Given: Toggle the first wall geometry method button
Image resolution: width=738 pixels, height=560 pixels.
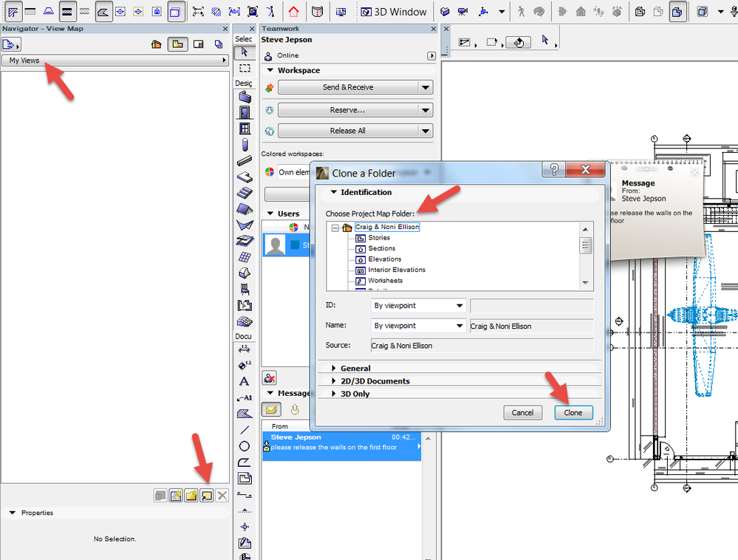Looking at the screenshot, I should 13,12.
